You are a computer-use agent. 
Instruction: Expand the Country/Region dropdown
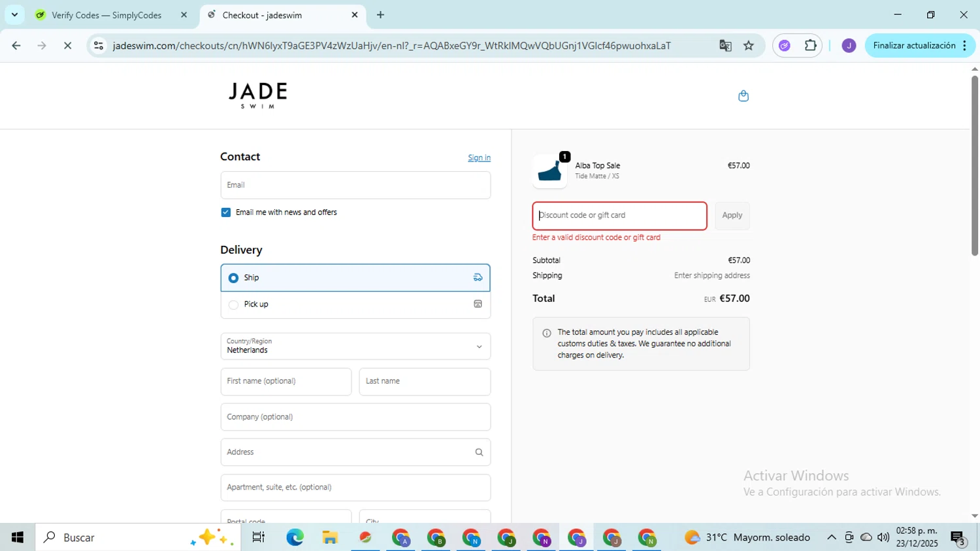tap(355, 346)
